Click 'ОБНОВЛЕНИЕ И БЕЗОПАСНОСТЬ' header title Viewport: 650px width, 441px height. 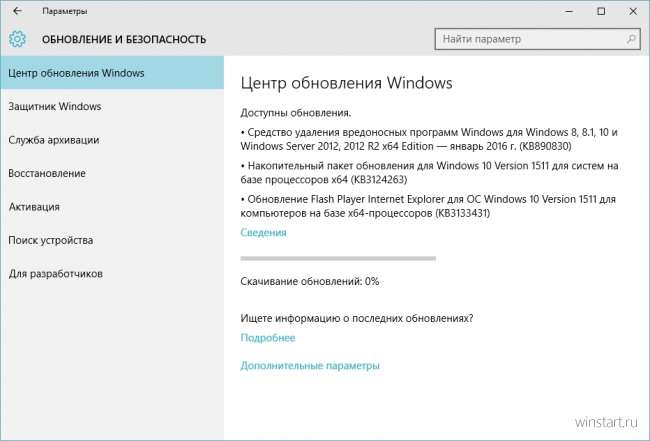click(x=124, y=39)
